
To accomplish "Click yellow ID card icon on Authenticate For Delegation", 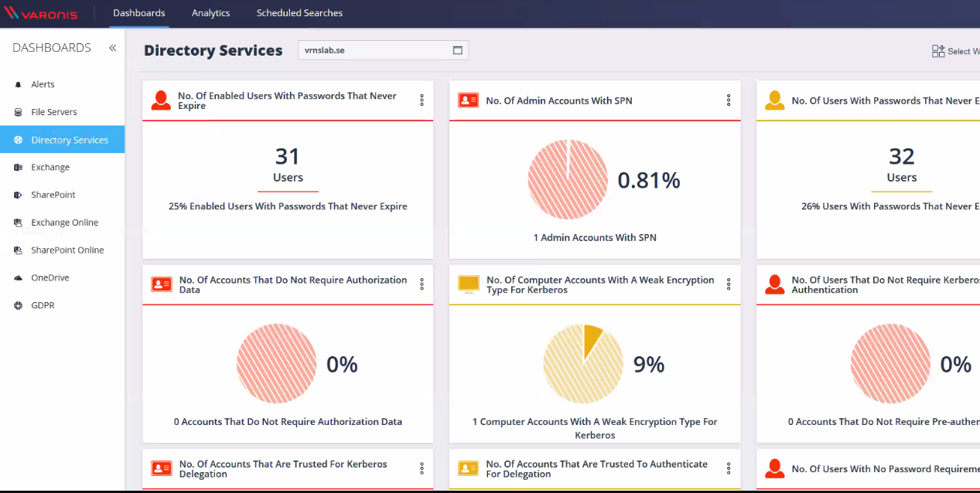I will coord(468,468).
